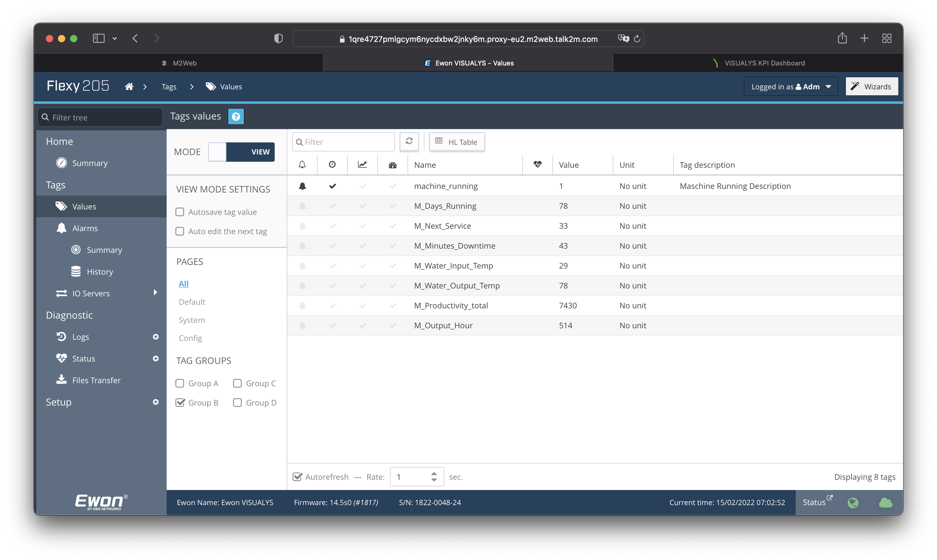Click the alarm bell icon for machine_running
The width and height of the screenshot is (937, 560).
303,186
